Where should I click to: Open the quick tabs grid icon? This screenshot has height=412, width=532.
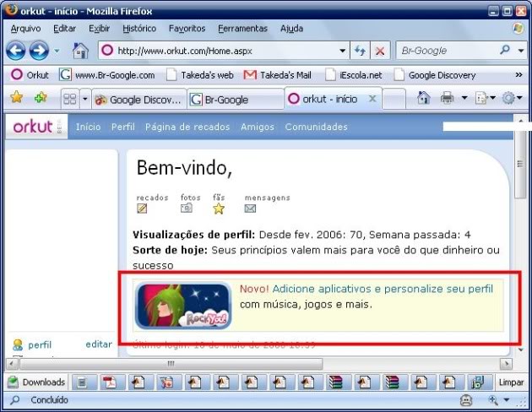[70, 99]
